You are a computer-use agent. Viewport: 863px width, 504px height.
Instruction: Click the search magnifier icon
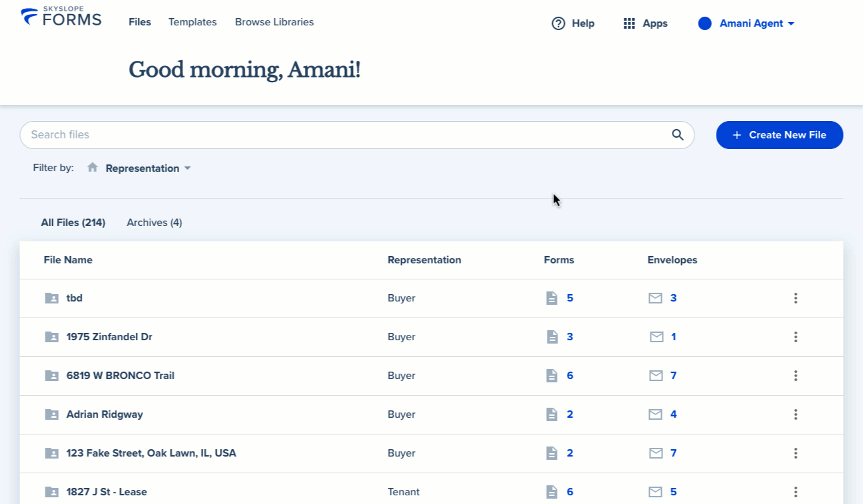(x=678, y=135)
